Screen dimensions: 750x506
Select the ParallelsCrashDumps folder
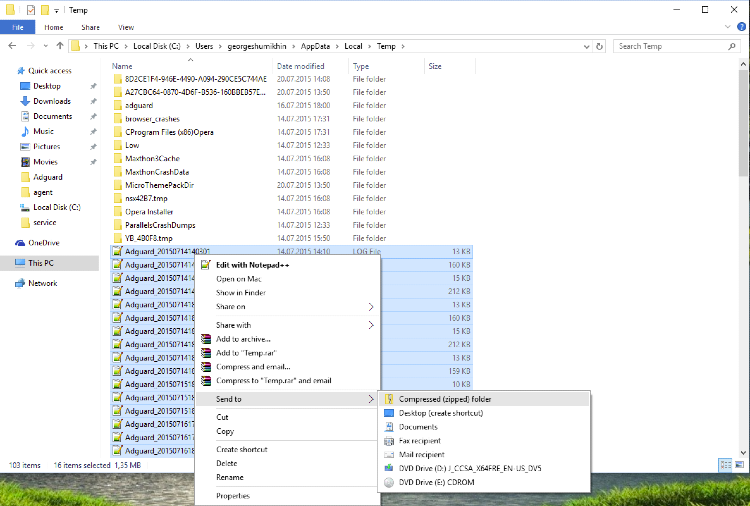tap(160, 225)
